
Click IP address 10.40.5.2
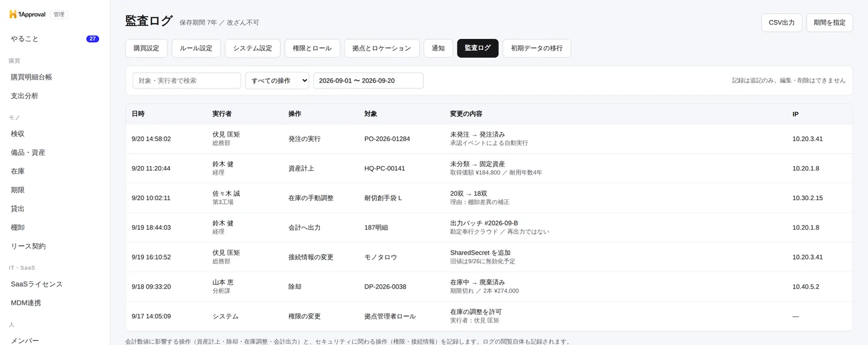[805, 287]
